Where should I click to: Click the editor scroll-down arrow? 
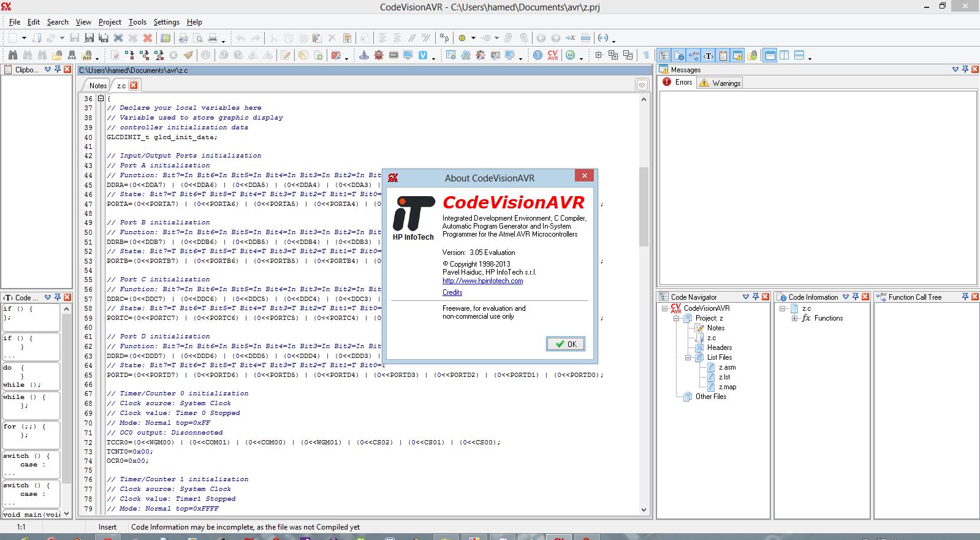tap(644, 509)
